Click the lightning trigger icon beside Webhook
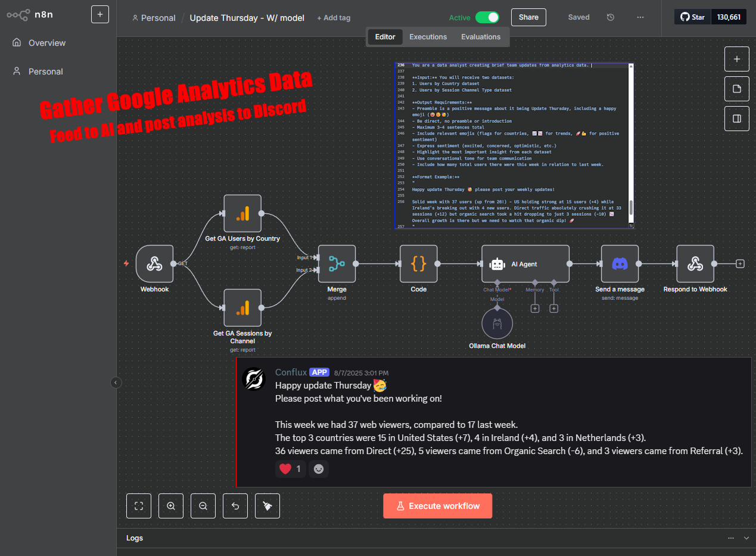This screenshot has width=756, height=556. coord(126,263)
